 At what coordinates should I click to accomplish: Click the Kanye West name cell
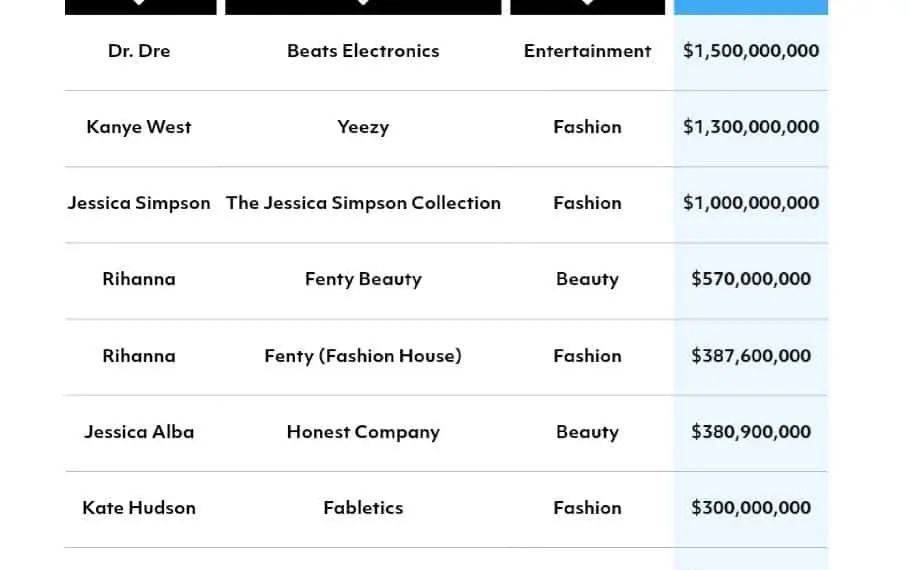point(139,127)
